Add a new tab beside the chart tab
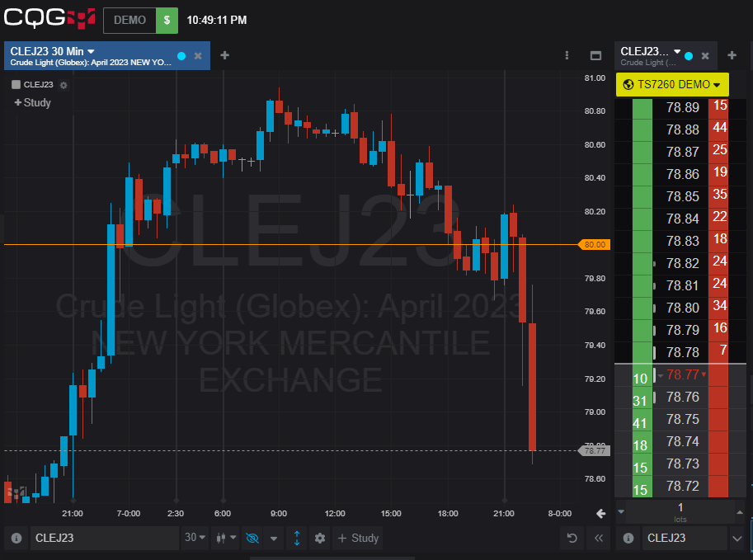The height and width of the screenshot is (560, 753). pyautogui.click(x=224, y=55)
